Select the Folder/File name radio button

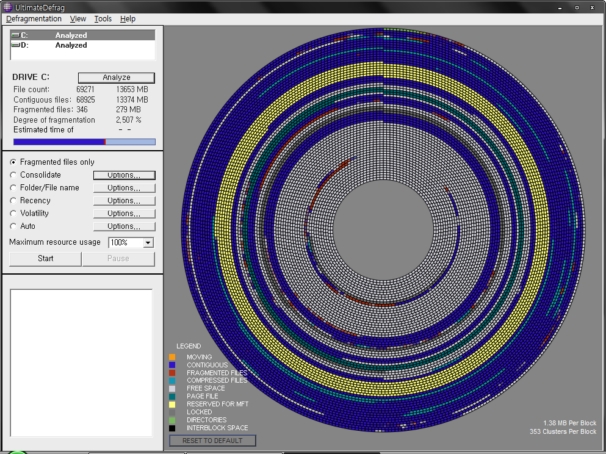click(13, 188)
